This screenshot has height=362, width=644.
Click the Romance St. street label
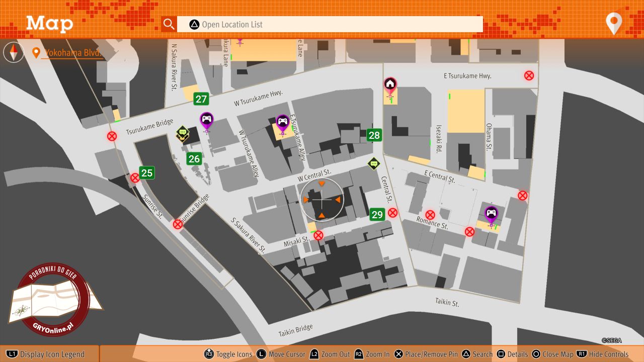tap(432, 223)
